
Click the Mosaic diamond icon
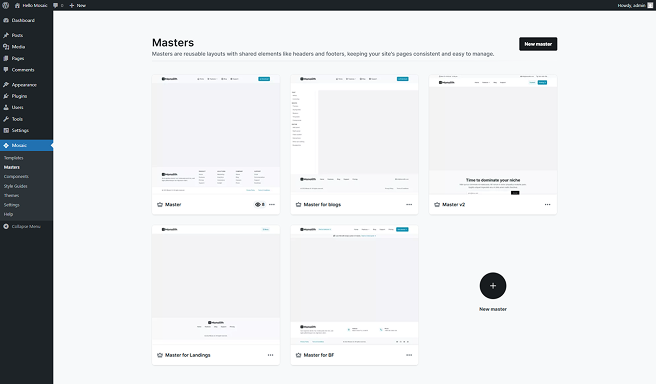(6, 145)
